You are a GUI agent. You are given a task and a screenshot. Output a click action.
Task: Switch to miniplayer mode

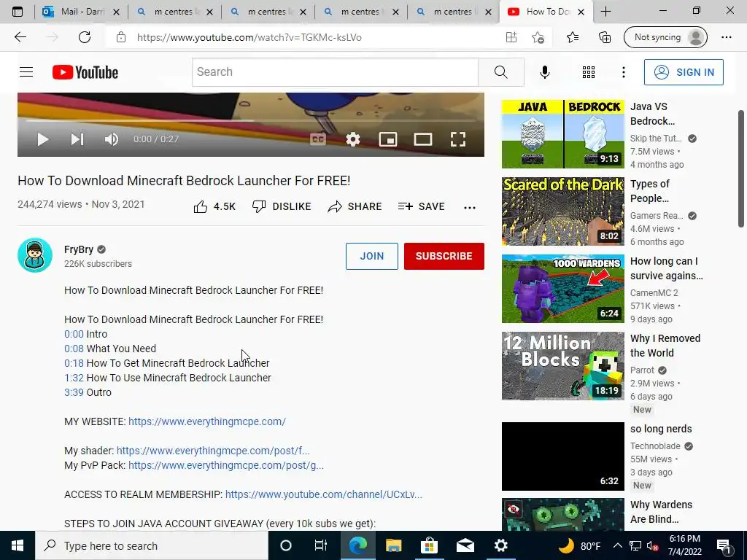[x=388, y=139]
